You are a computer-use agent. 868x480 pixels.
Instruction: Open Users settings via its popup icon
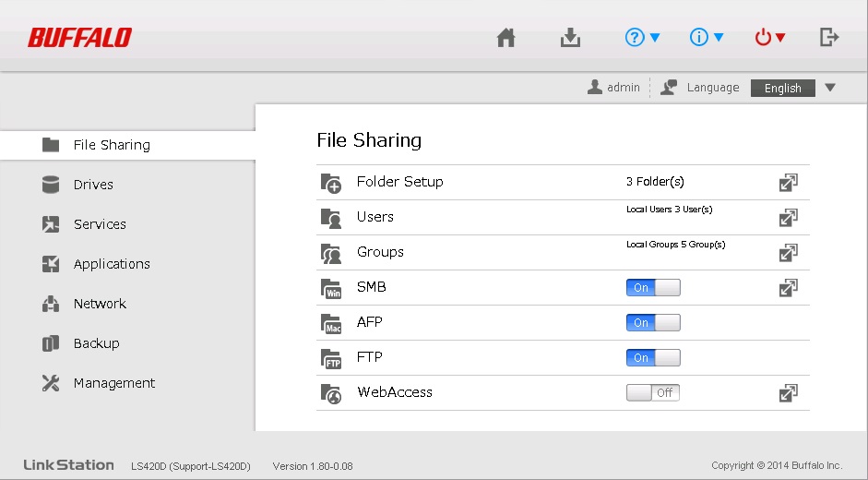[788, 218]
